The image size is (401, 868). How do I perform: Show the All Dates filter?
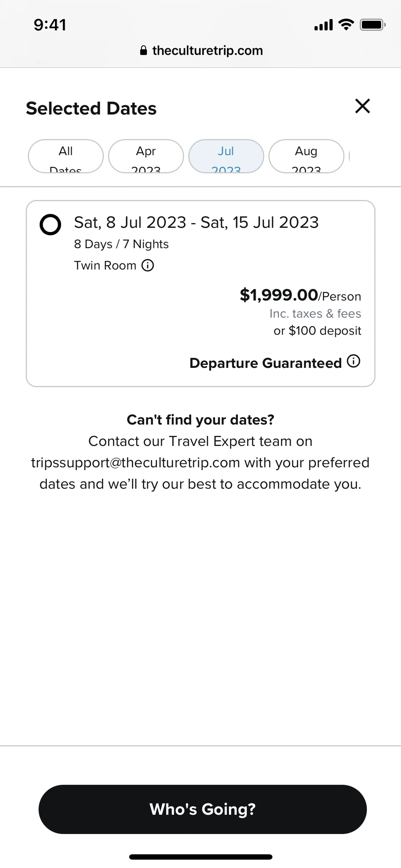click(x=66, y=156)
